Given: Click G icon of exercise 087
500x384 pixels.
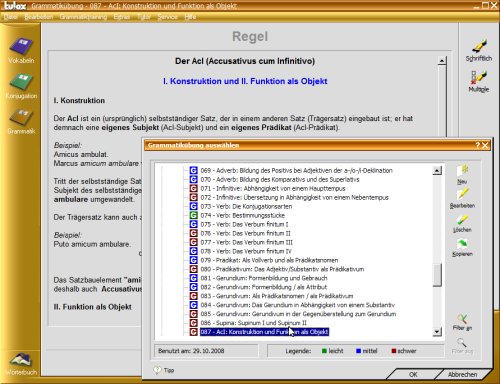Looking at the screenshot, I should tap(193, 332).
